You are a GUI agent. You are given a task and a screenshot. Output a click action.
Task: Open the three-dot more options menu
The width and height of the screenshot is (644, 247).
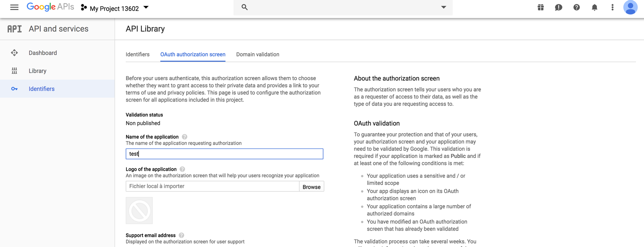612,7
